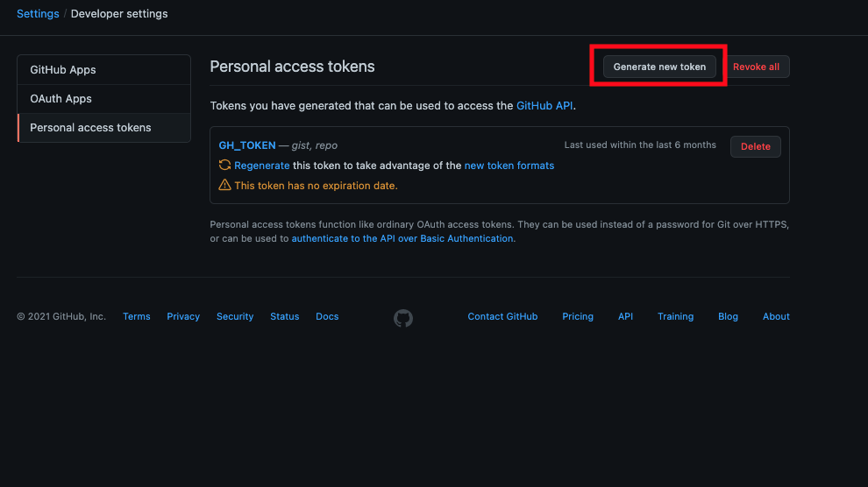
Task: Click the orange regenerate arrows icon
Action: point(224,165)
